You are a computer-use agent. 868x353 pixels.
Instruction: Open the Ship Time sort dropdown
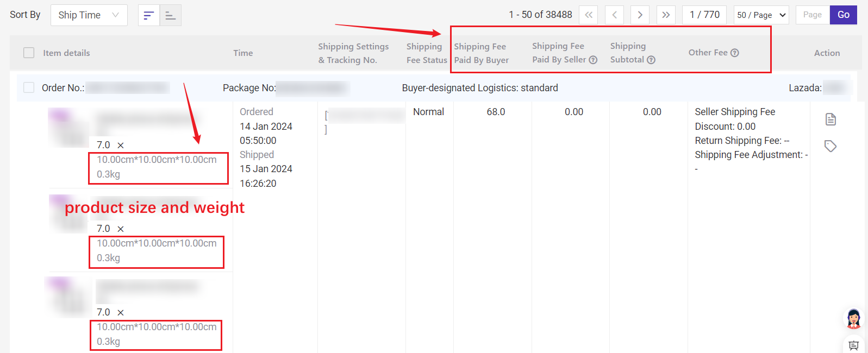pyautogui.click(x=89, y=15)
